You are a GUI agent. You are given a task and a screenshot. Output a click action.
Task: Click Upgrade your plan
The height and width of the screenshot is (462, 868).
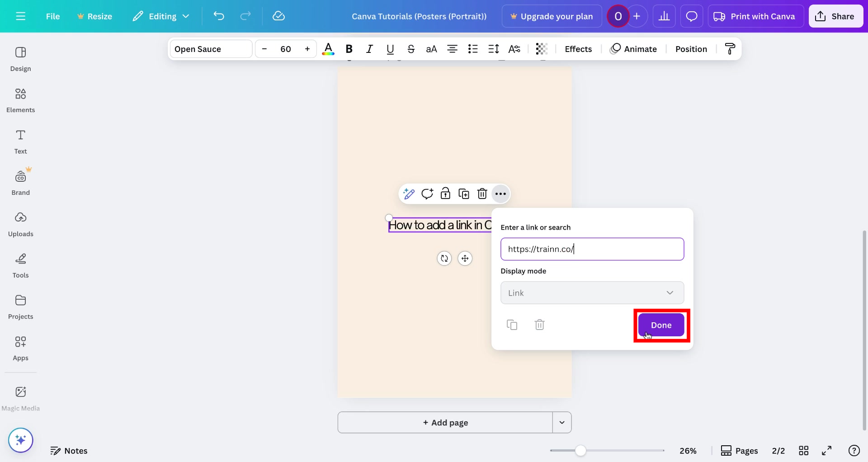point(551,16)
